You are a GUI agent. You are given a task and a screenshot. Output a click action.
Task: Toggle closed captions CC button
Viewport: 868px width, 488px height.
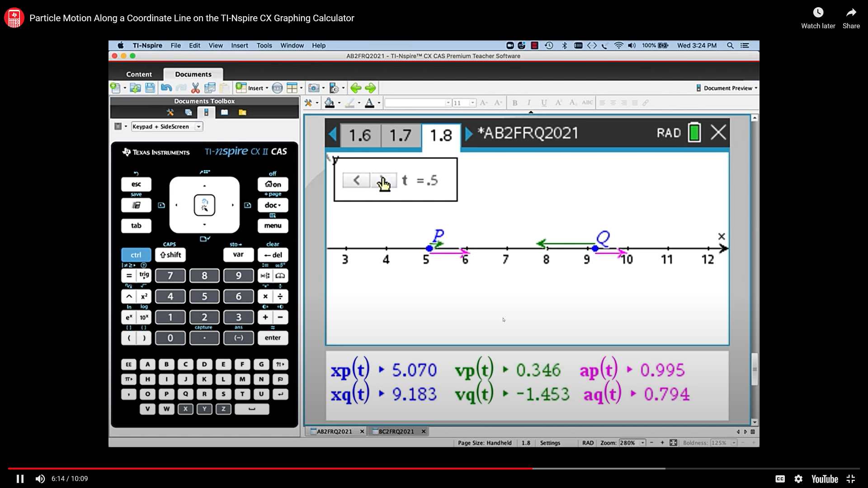(780, 479)
